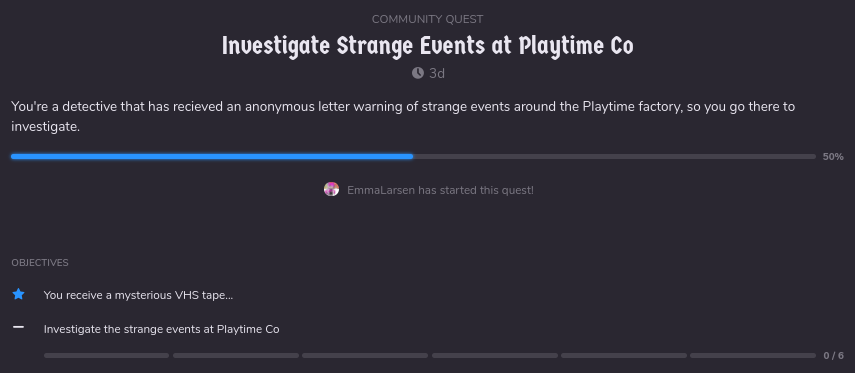This screenshot has height=373, width=855.
Task: Select Investigate the strange events objective
Action: click(161, 329)
